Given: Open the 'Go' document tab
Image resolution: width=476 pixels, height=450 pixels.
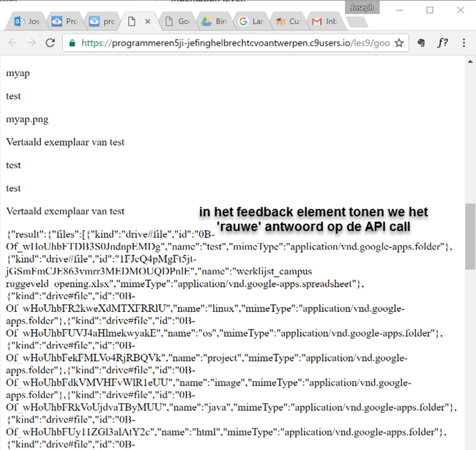Looking at the screenshot, I should point(177,21).
